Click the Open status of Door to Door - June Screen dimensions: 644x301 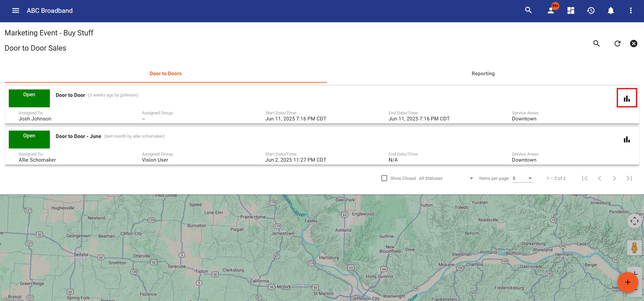point(29,139)
